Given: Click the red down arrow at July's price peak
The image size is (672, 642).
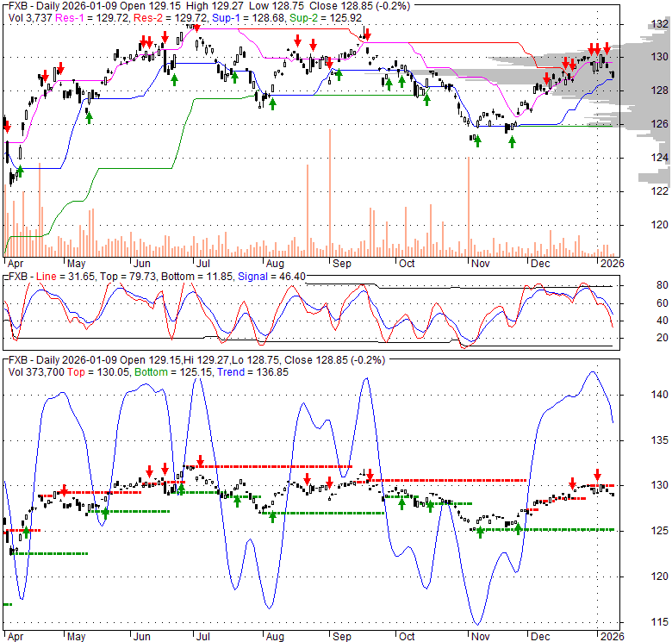Looking at the screenshot, I should click(x=197, y=28).
